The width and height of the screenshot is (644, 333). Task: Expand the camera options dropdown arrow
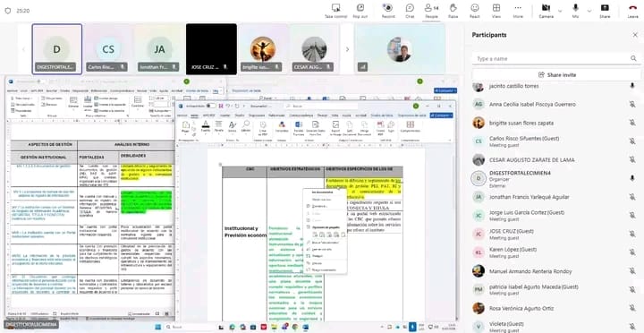tap(560, 11)
